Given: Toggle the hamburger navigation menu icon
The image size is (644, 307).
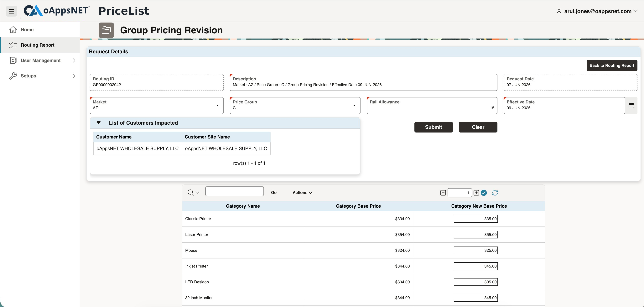Looking at the screenshot, I should point(11,11).
